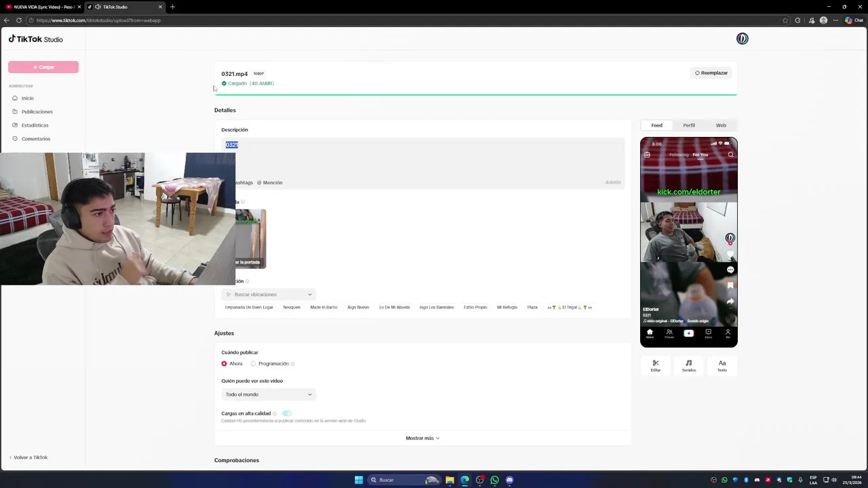
Task: Click the pink Cargar button
Action: [x=43, y=67]
